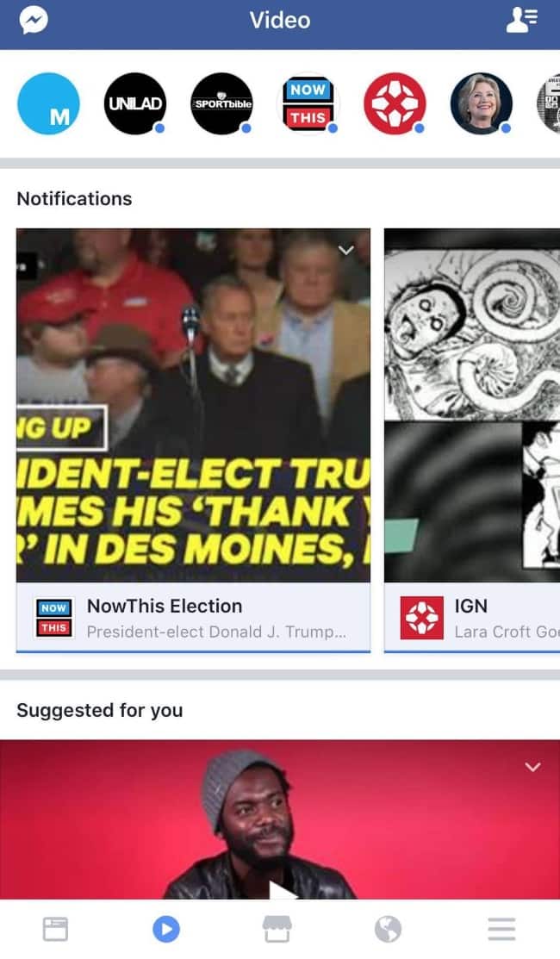560x959 pixels.
Task: Open the Hillary Clinton profile avatar
Action: [x=481, y=103]
